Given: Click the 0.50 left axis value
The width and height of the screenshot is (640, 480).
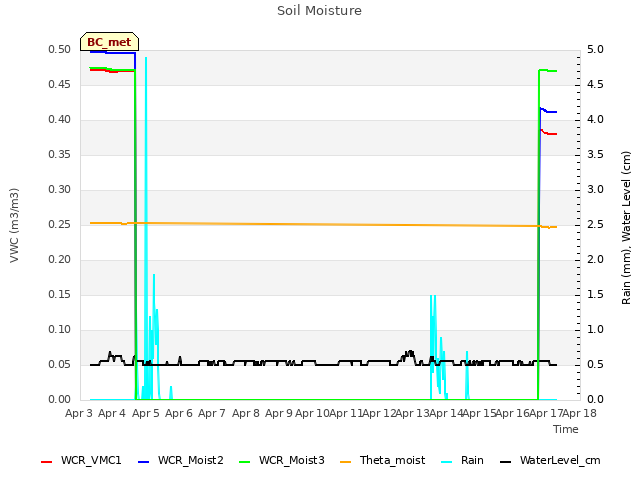Looking at the screenshot, I should [60, 49].
